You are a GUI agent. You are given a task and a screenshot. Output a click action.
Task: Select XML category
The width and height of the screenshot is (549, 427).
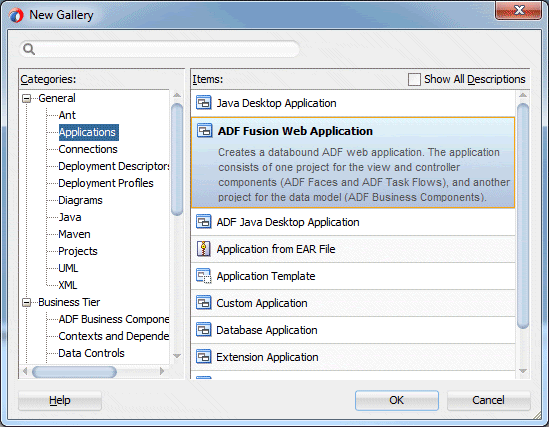68,285
